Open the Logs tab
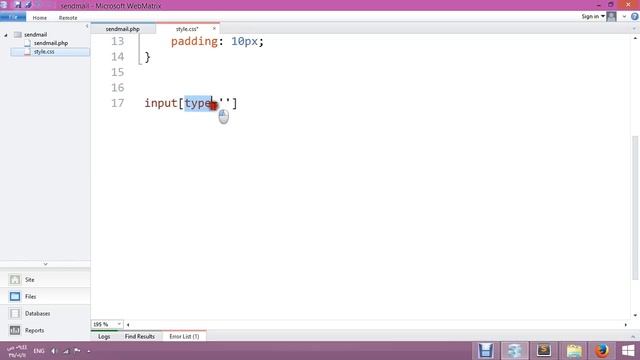640x360 pixels. (x=104, y=336)
